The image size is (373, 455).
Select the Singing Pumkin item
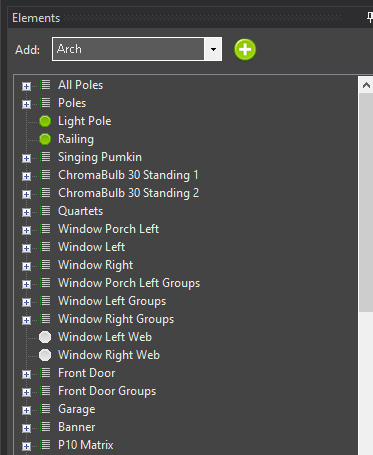click(x=100, y=157)
